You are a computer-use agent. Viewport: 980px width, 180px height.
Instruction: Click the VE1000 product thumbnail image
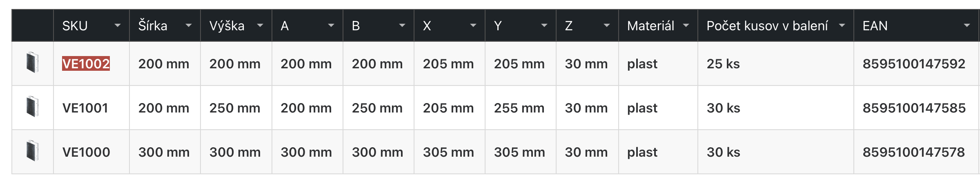tap(32, 151)
